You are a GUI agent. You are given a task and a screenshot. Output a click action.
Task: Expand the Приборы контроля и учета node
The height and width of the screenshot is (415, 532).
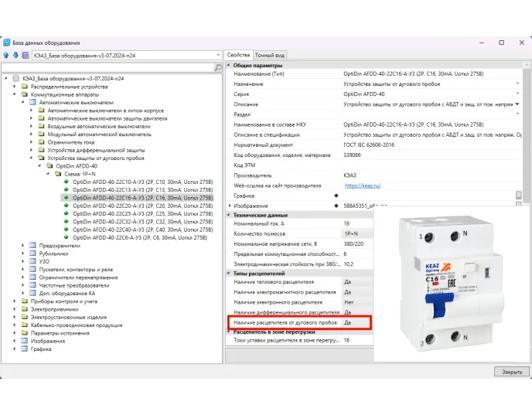15,301
